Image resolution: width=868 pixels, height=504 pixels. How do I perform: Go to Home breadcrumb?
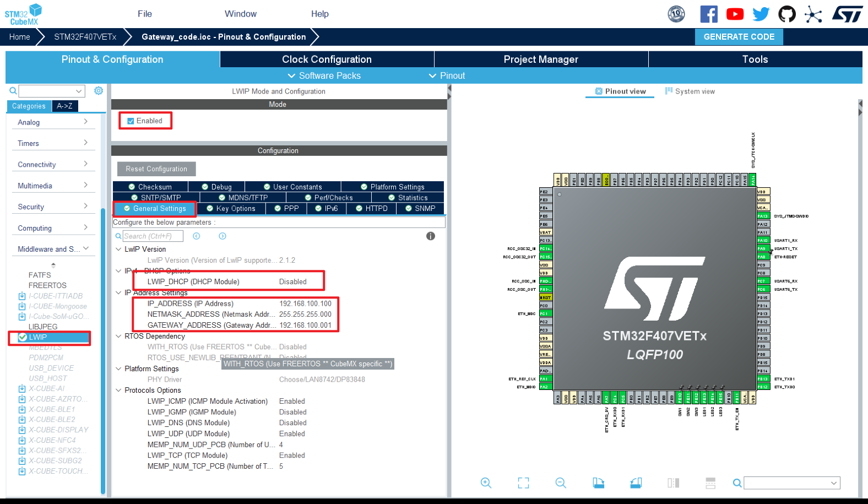pyautogui.click(x=20, y=37)
